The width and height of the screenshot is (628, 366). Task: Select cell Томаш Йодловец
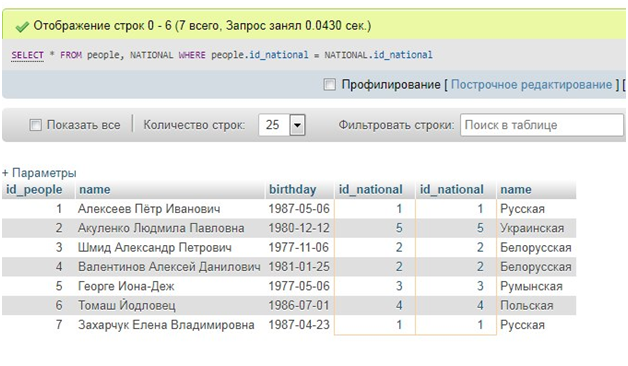tap(127, 305)
